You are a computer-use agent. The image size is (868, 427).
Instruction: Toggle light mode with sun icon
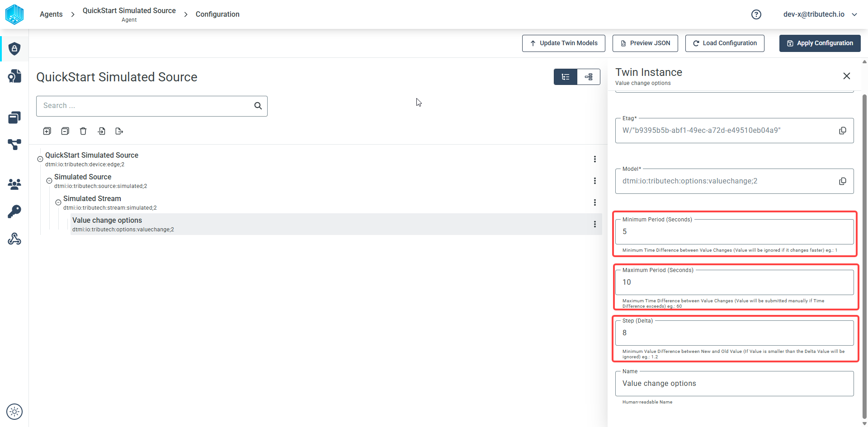[x=14, y=412]
